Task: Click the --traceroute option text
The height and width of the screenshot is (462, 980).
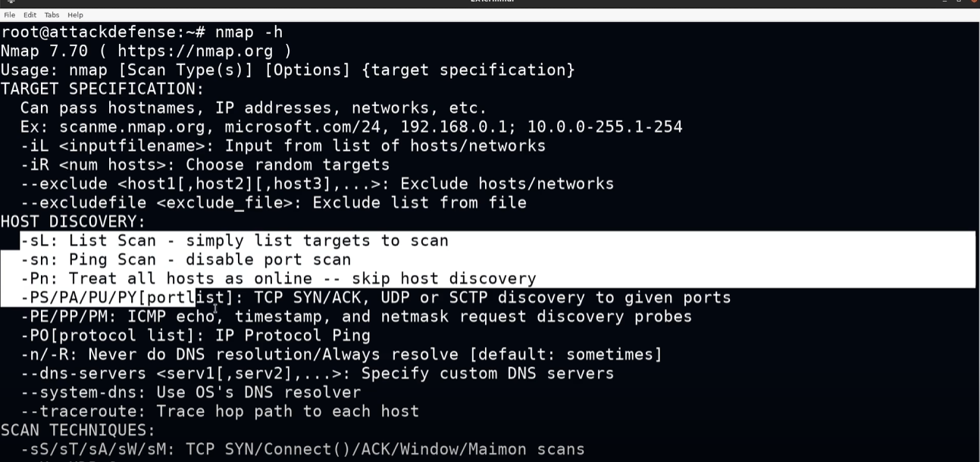Action: coord(219,411)
